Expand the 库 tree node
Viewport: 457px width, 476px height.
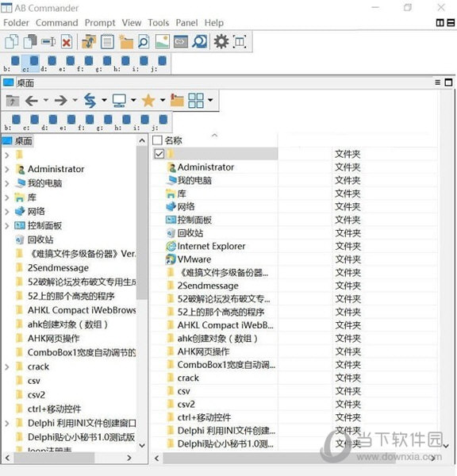coord(7,198)
